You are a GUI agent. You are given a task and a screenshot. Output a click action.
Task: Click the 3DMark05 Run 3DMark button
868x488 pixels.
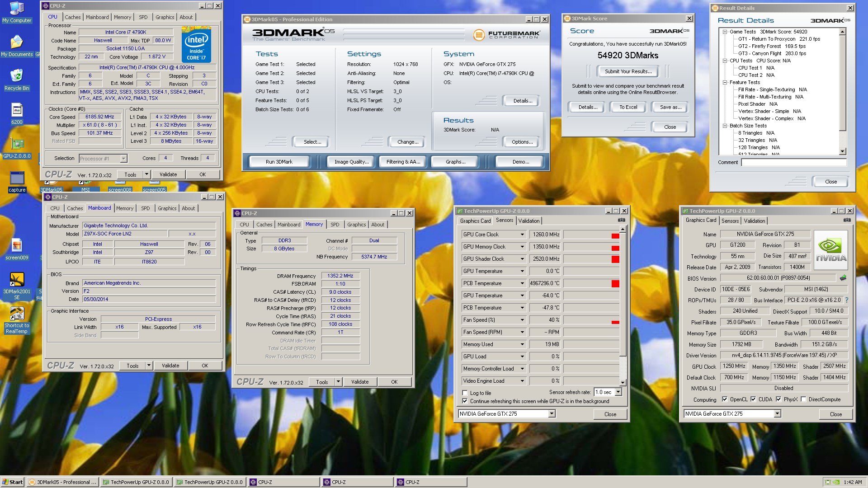(279, 161)
